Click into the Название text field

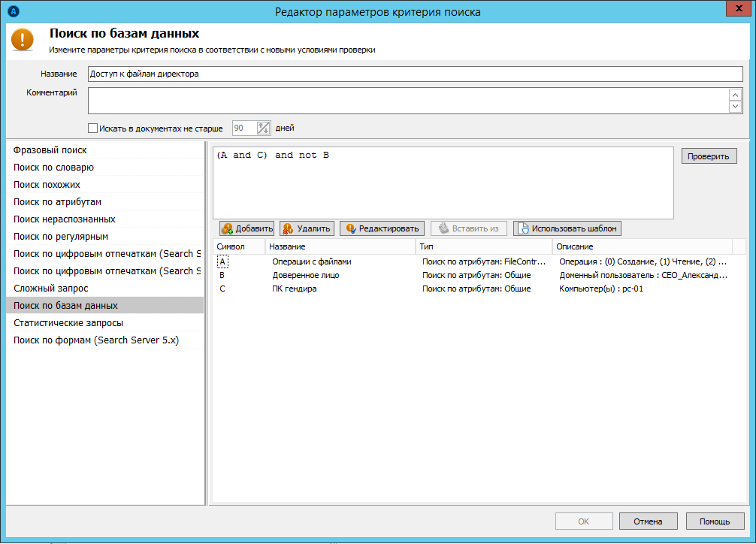(415, 74)
